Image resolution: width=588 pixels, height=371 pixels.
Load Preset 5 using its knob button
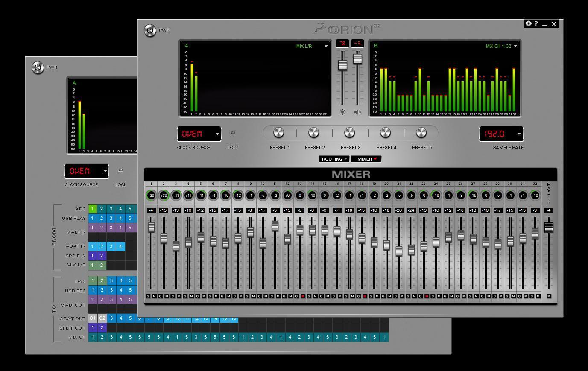[x=421, y=133]
